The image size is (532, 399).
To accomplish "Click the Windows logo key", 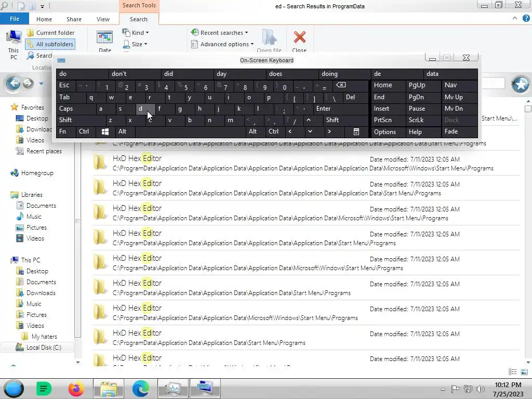I will 105,131.
